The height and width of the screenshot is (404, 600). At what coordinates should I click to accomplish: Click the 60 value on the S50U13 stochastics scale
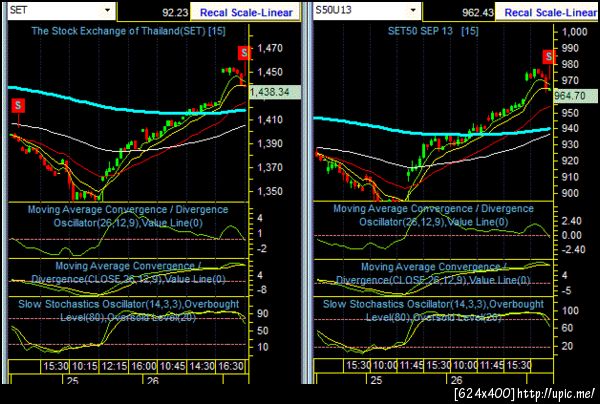(567, 328)
